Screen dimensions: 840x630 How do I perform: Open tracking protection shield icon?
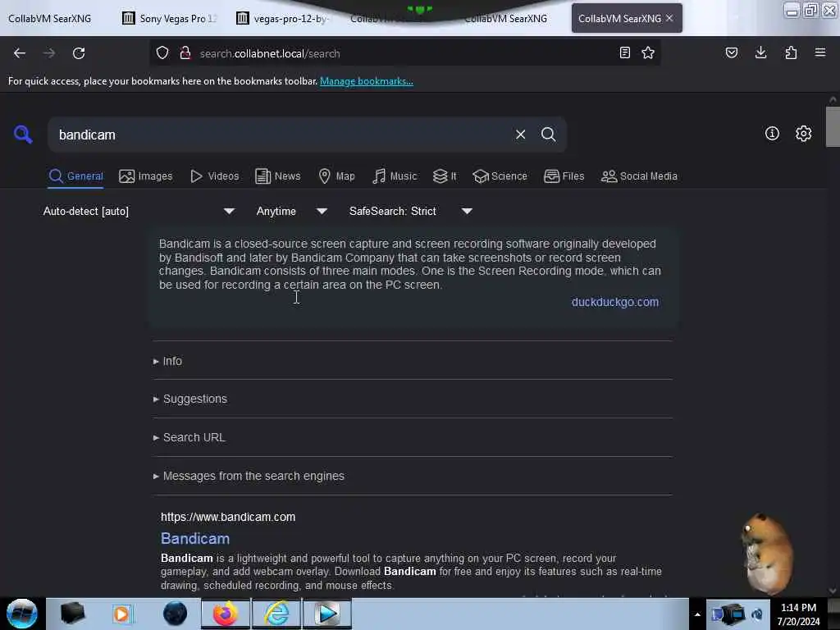[162, 53]
